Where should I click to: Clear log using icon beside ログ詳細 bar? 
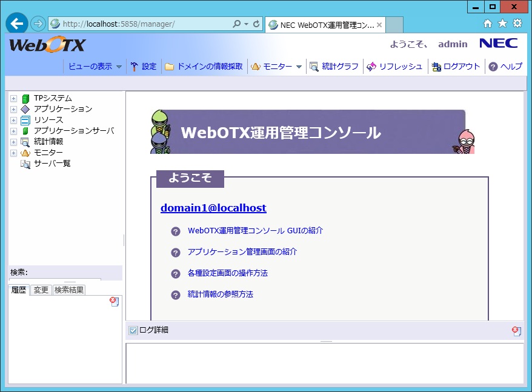click(516, 331)
